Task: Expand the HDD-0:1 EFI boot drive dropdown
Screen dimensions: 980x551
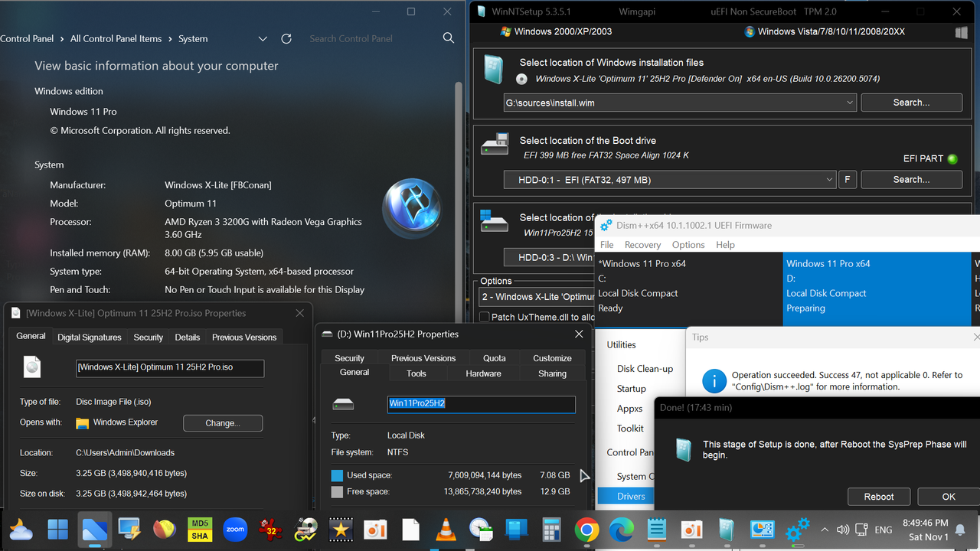Action: (x=829, y=179)
